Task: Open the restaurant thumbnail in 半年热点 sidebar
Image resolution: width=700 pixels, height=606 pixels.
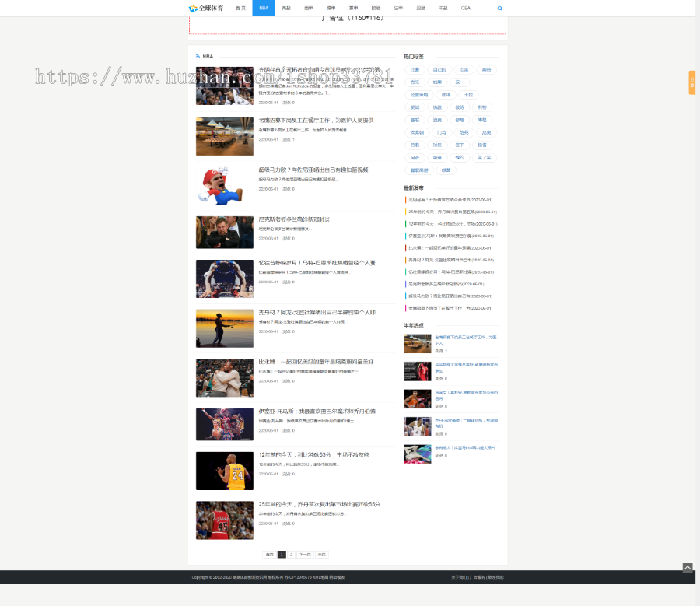Action: (417, 343)
